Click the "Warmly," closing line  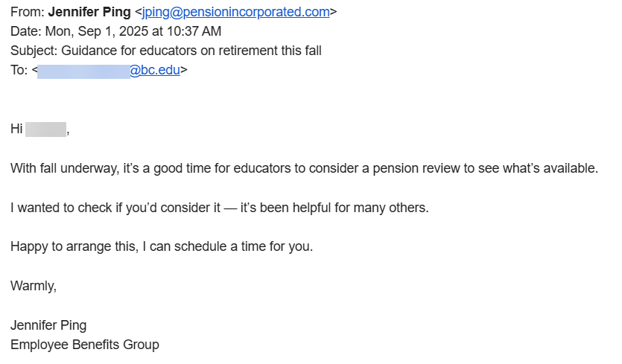coord(34,286)
